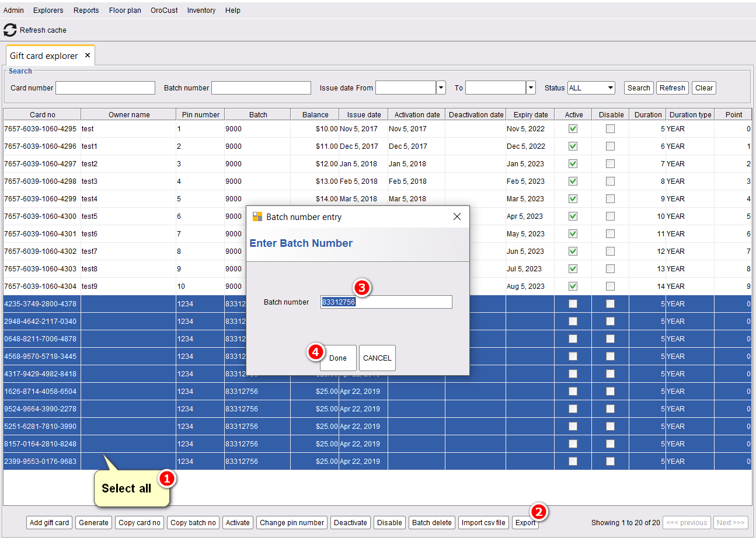The image size is (756, 538).
Task: Click CANCEL in the batch number dialog
Action: (x=377, y=358)
